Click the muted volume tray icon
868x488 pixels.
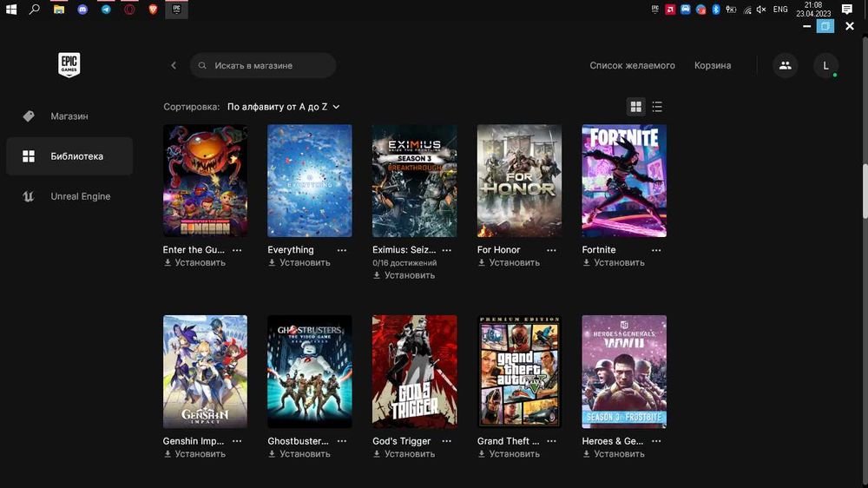pyautogui.click(x=761, y=9)
